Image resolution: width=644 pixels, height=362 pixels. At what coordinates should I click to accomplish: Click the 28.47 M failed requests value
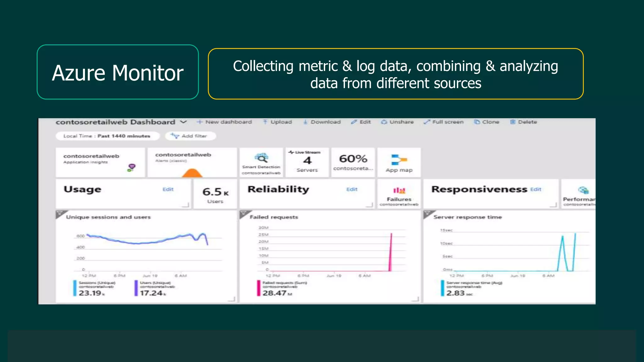click(277, 293)
